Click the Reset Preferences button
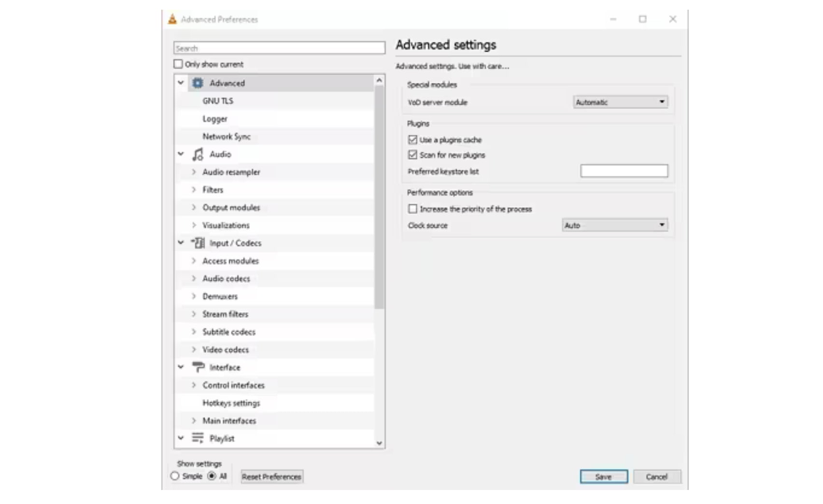Screen dimensions: 823x504 click(x=272, y=476)
